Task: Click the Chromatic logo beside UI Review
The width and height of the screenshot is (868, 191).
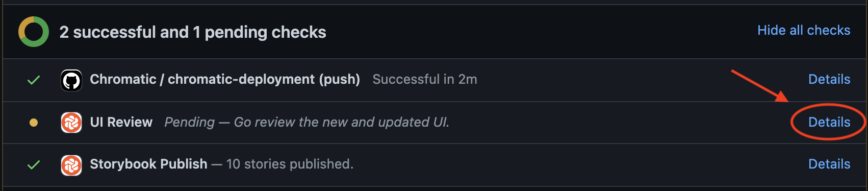Action: 71,123
